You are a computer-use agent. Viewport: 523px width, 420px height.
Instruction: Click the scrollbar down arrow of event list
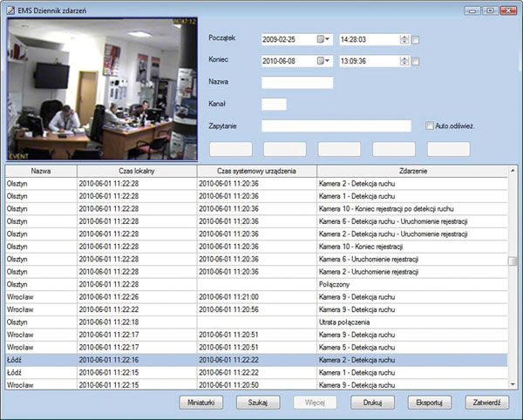tap(513, 384)
